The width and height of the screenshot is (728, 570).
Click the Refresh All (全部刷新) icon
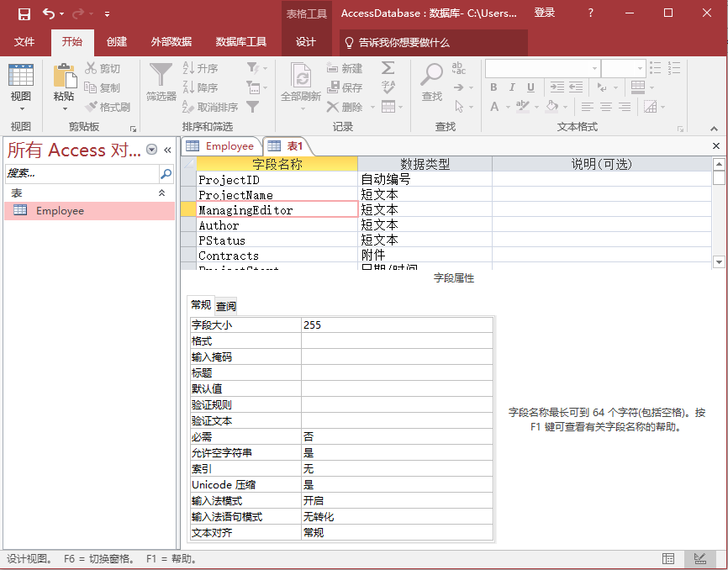click(x=300, y=77)
